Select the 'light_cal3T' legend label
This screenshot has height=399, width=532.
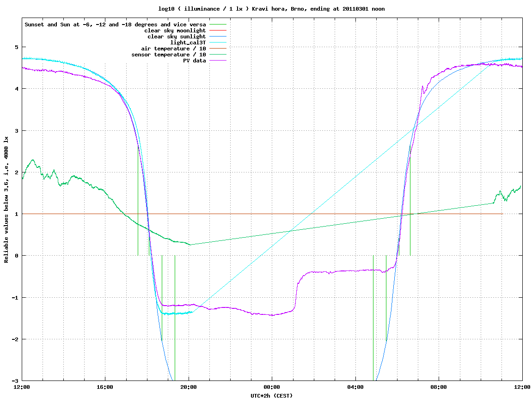pyautogui.click(x=188, y=43)
